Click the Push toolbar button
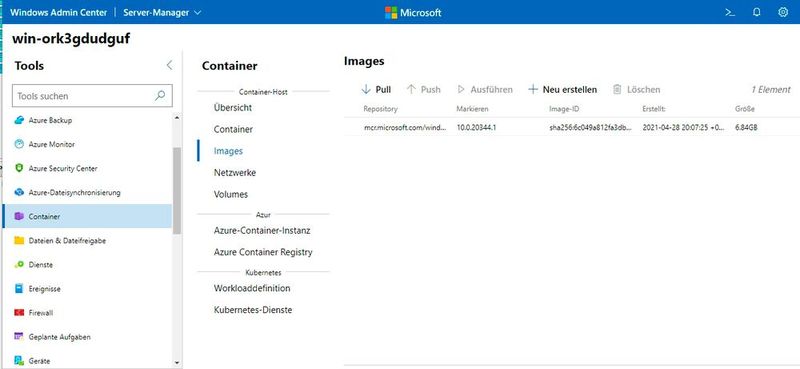Screen dimensions: 800x369 (x=423, y=89)
